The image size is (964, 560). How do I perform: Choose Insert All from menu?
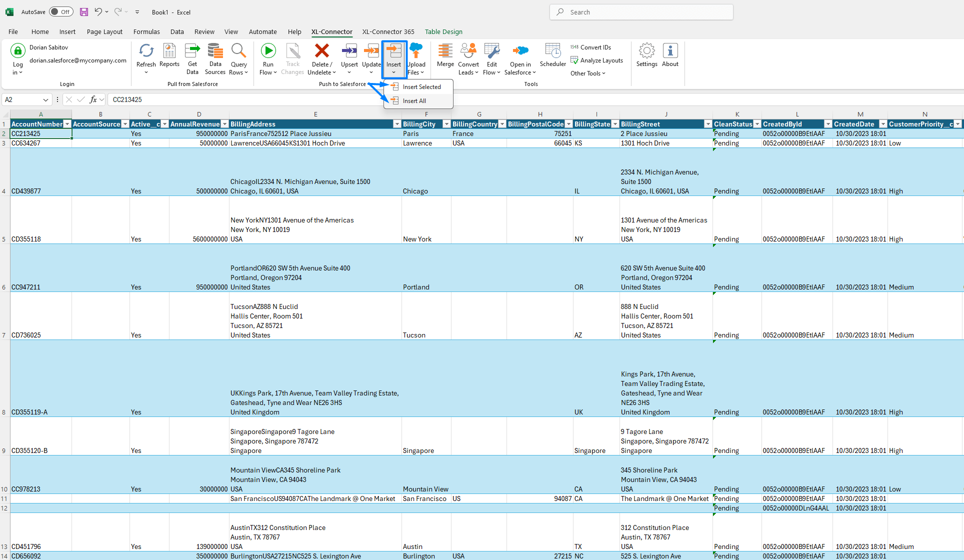(x=414, y=101)
